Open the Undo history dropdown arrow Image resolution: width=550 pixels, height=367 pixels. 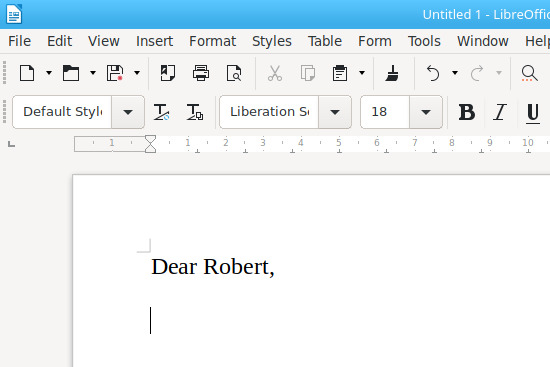[x=455, y=73]
